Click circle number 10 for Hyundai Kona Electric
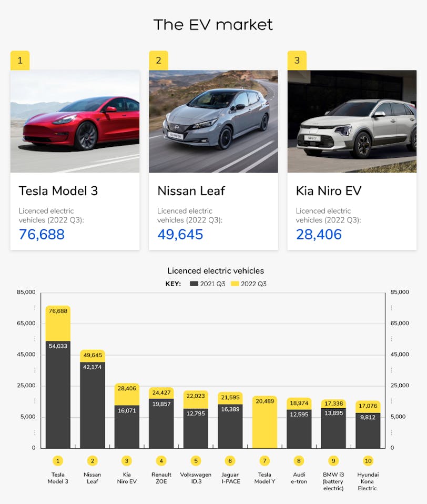 368,461
